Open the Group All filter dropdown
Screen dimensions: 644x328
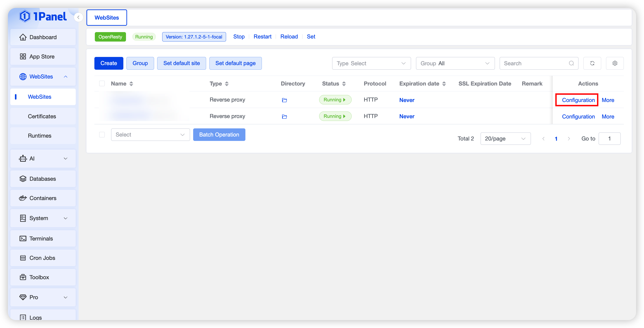(455, 63)
